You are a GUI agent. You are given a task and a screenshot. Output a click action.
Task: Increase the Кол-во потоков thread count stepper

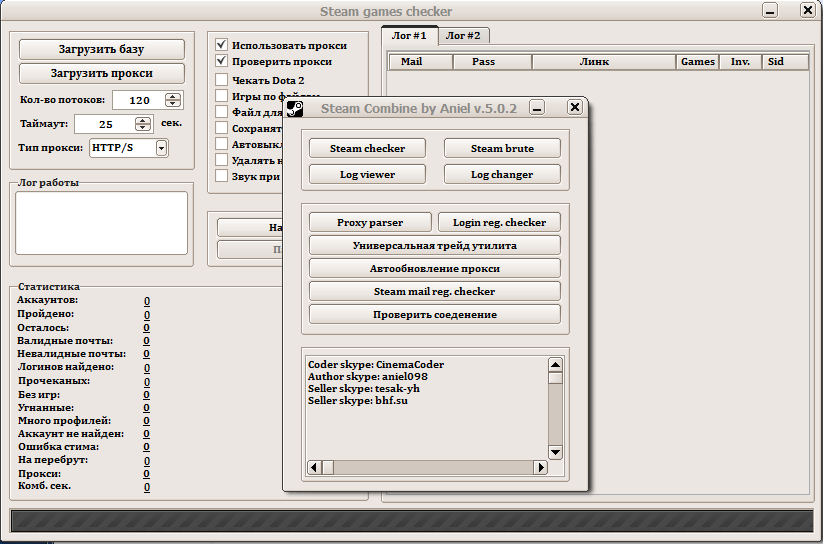click(x=173, y=97)
